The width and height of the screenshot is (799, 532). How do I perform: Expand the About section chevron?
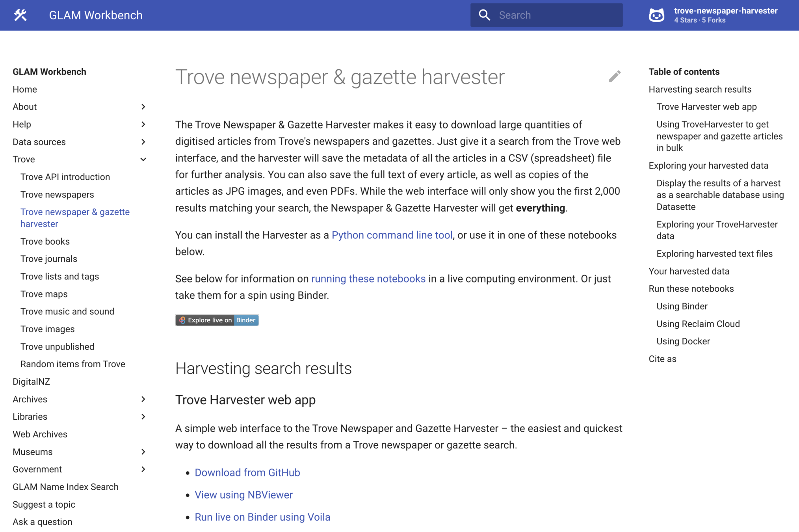click(x=143, y=107)
